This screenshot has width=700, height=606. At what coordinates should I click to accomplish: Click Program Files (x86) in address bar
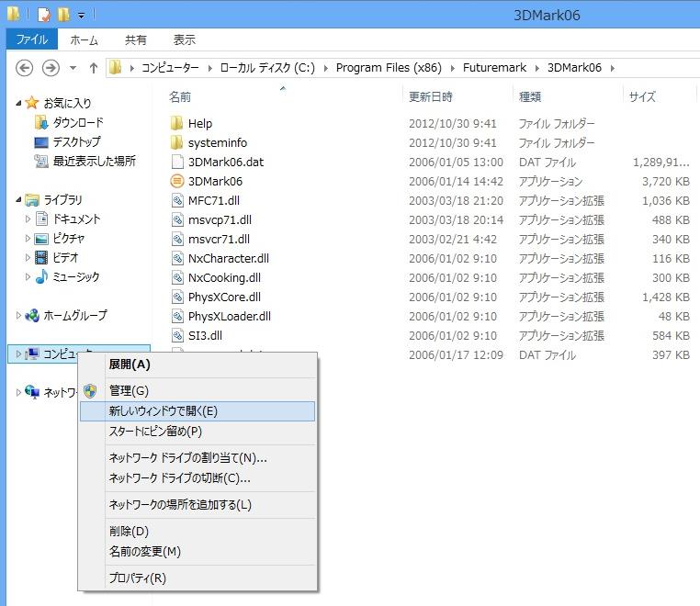click(x=389, y=68)
